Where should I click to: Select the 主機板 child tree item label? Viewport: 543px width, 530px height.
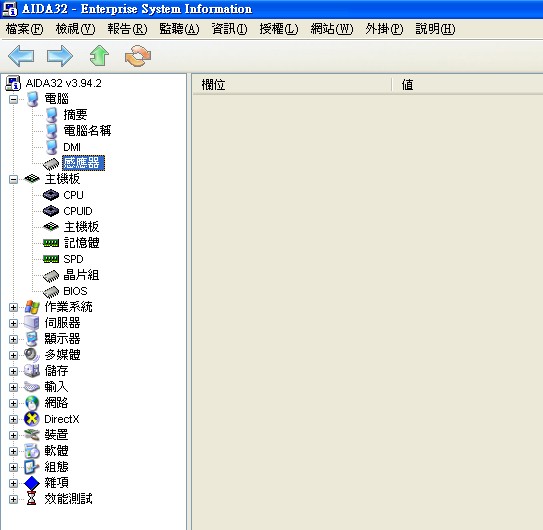(81, 227)
